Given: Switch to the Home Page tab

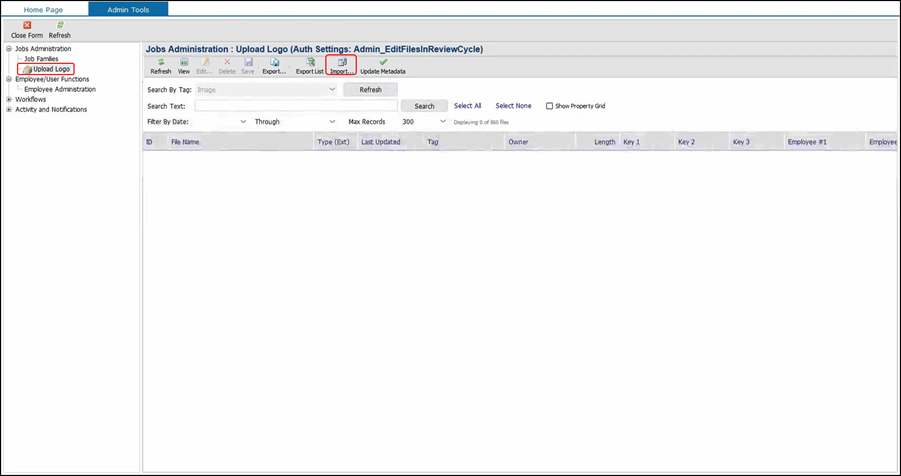Looking at the screenshot, I should pyautogui.click(x=43, y=9).
